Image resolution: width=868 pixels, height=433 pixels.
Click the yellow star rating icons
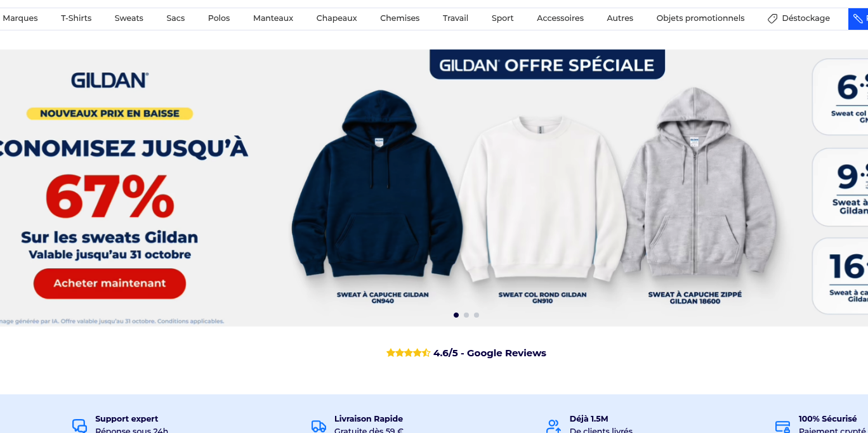[x=408, y=353]
